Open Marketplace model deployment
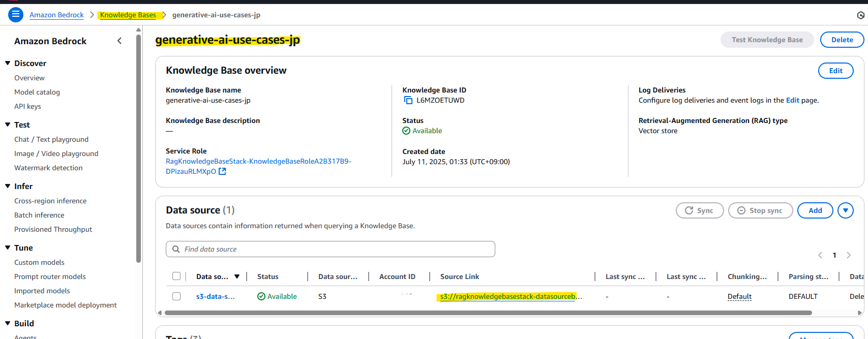Image resolution: width=868 pixels, height=339 pixels. coord(66,305)
